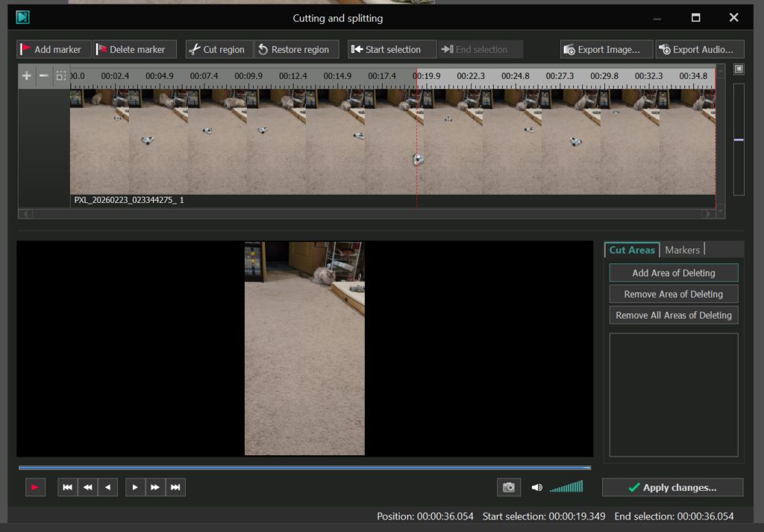Click Start selection button
Viewport: 764px width, 532px height.
coord(392,49)
